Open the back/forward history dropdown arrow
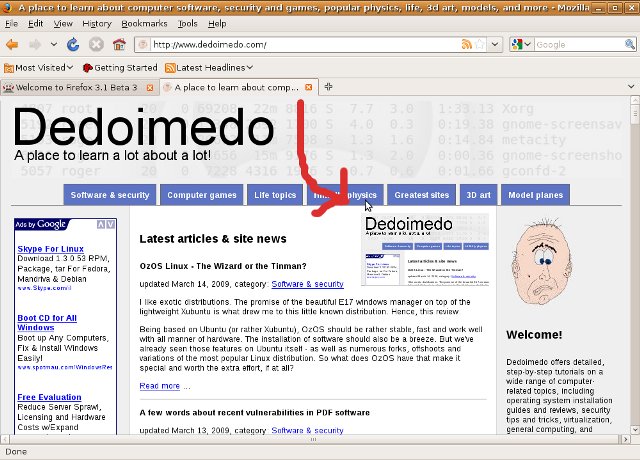640x460 pixels. coord(54,44)
